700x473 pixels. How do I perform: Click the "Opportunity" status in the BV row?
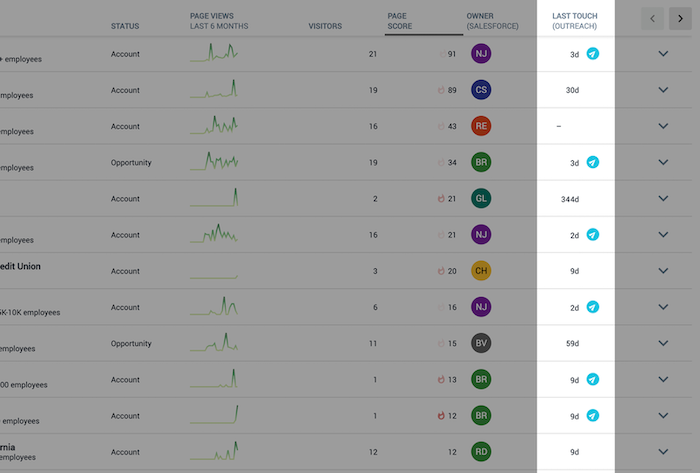click(x=131, y=343)
